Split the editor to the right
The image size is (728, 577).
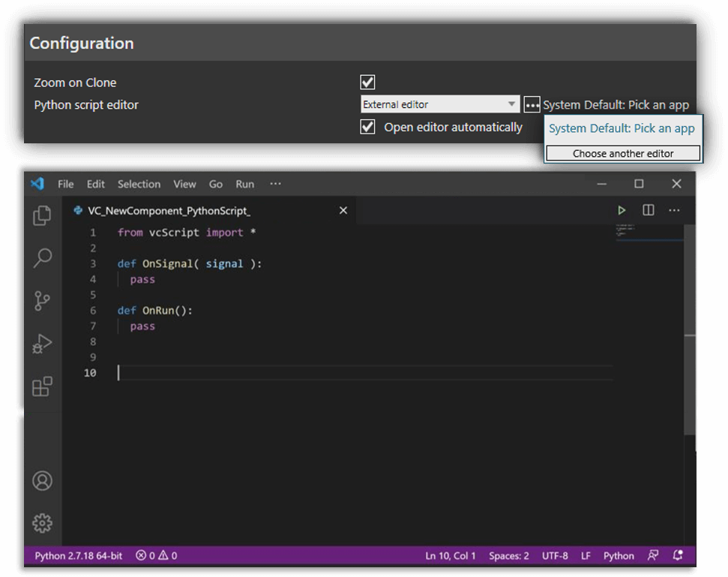tap(649, 210)
